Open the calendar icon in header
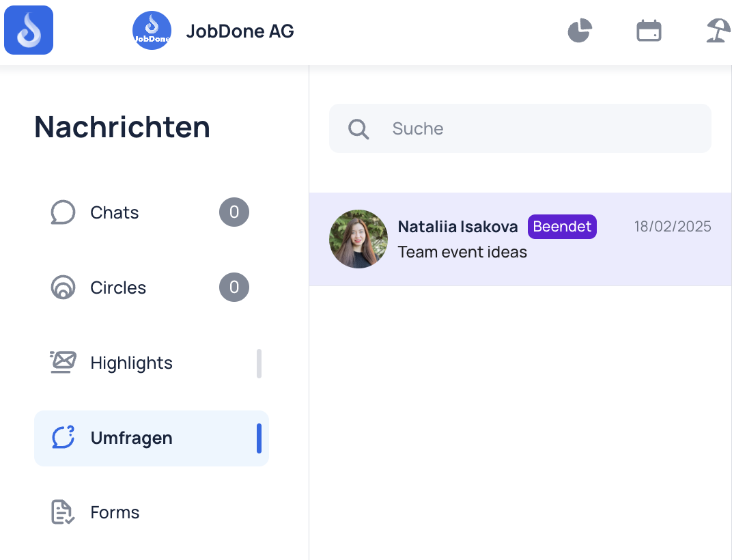 pos(649,31)
